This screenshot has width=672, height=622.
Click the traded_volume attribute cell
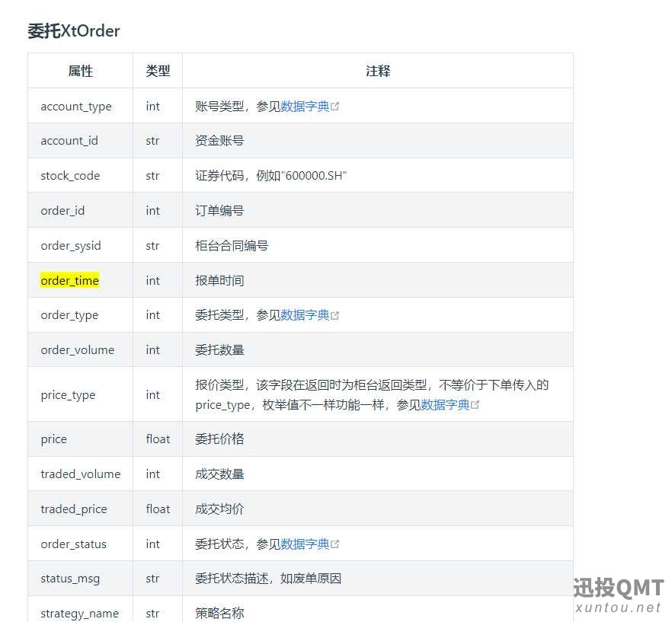coord(80,474)
